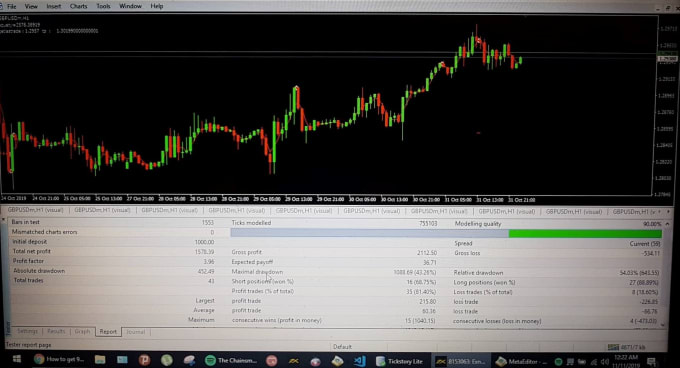680x368 pixels.
Task: Open Chrome window 'How to get 9...' in taskbar
Action: [59, 359]
